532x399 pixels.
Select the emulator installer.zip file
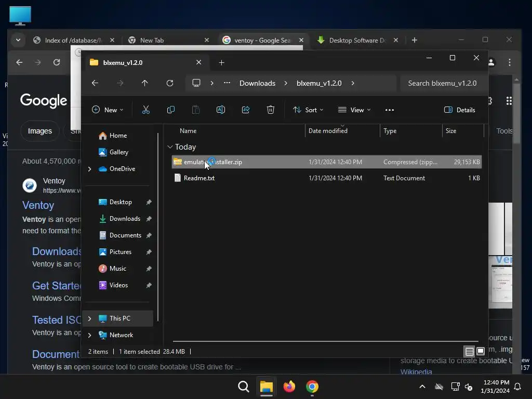tap(327, 162)
